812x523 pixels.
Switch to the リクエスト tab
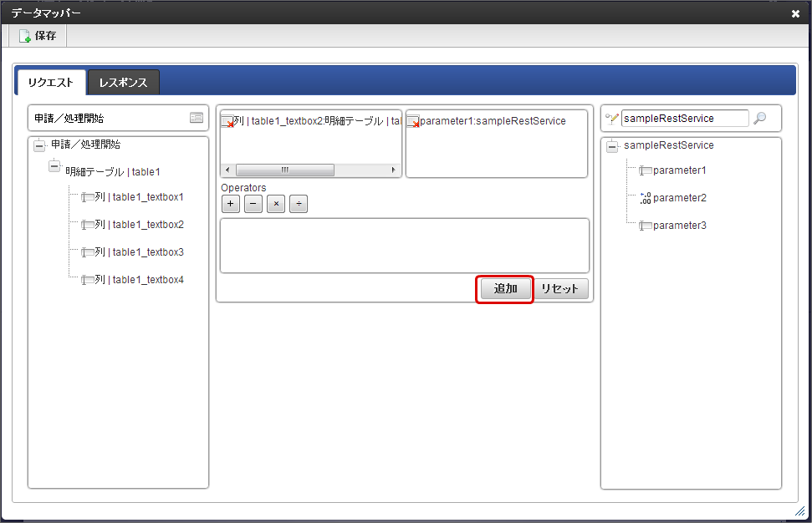click(51, 82)
